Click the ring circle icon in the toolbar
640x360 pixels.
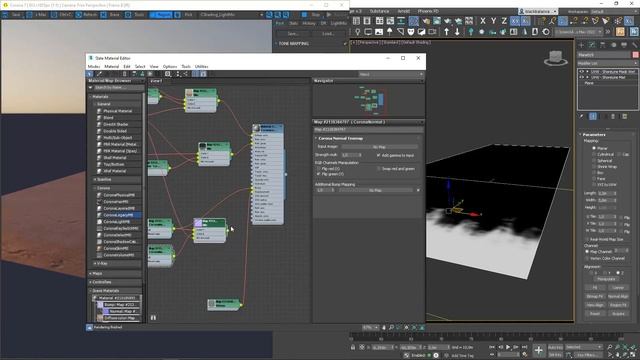[x=546, y=32]
